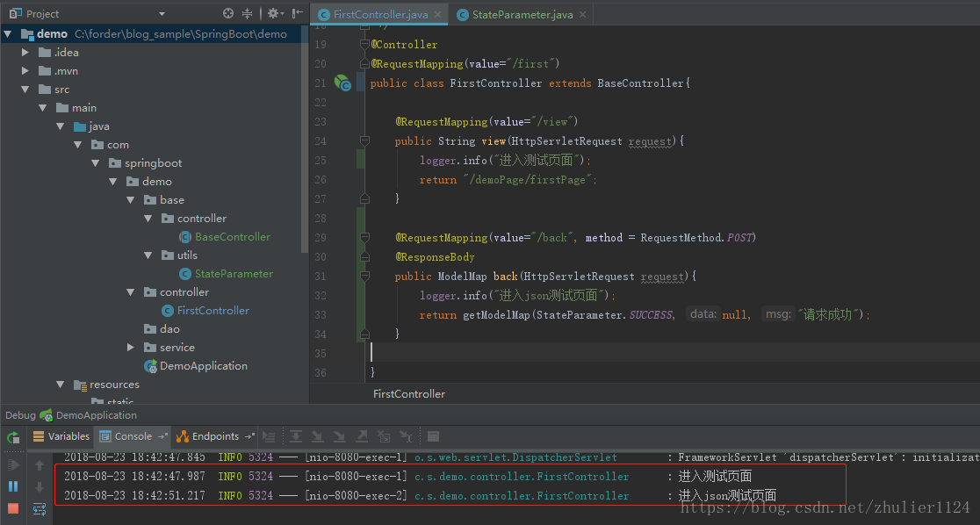Open the Project view dropdown
The width and height of the screenshot is (980, 525).
[162, 14]
